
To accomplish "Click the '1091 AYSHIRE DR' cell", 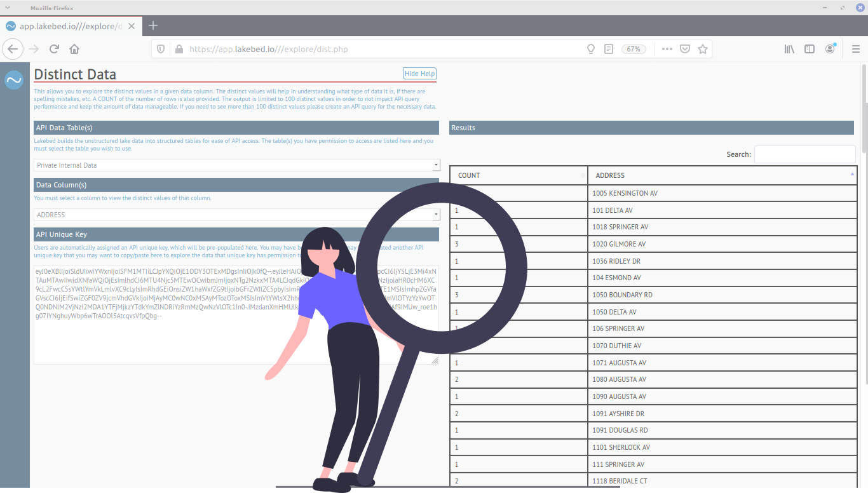I will click(x=722, y=414).
